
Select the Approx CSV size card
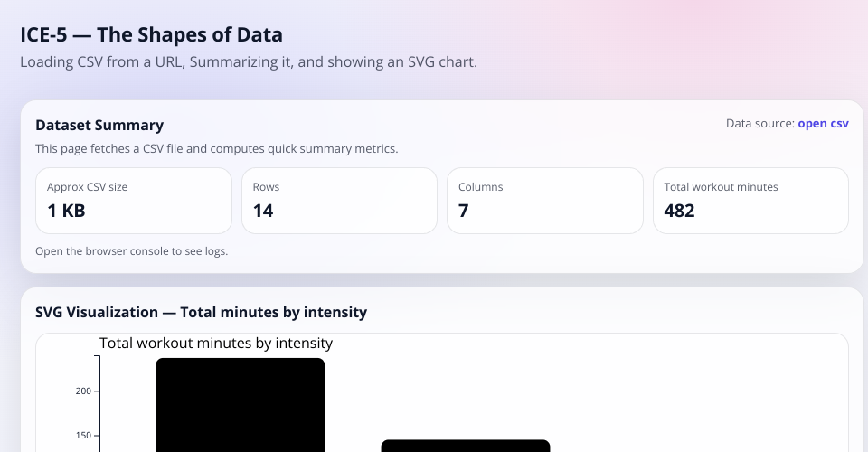(x=133, y=200)
